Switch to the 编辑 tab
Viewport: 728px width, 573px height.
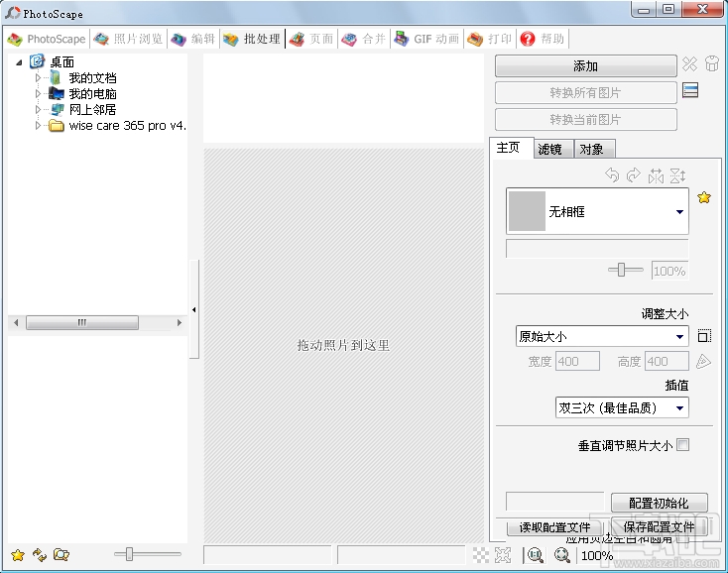pos(193,39)
